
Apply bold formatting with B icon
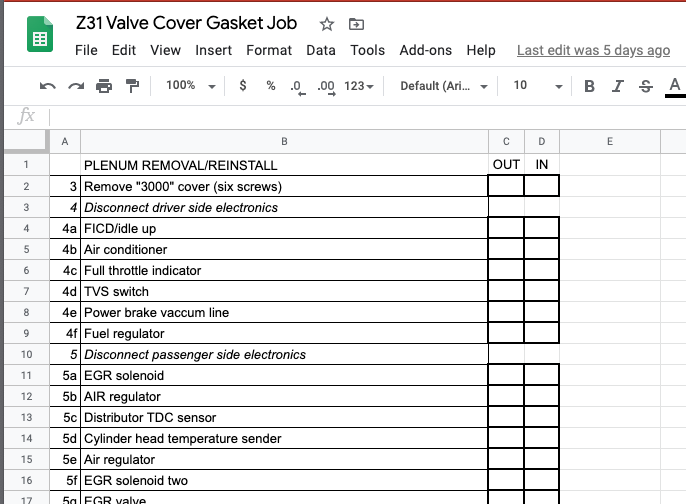[589, 87]
